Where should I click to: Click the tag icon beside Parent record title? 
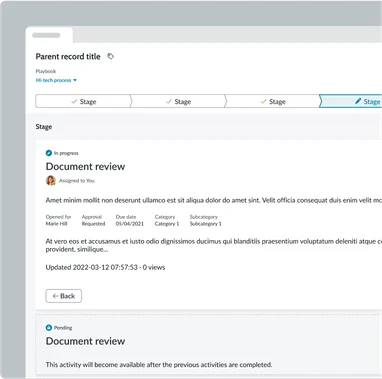tap(110, 56)
